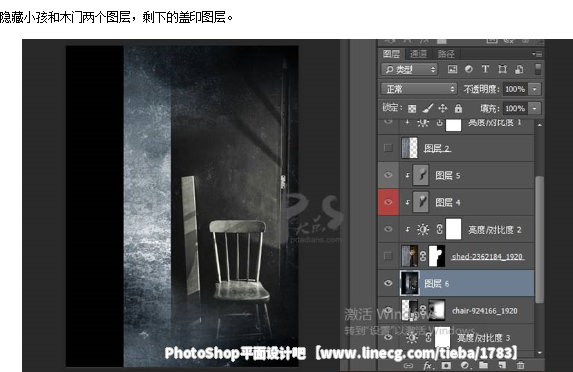Click the 图层 4 layer thumbnail
Screen dimensions: 573x372
[x=421, y=202]
